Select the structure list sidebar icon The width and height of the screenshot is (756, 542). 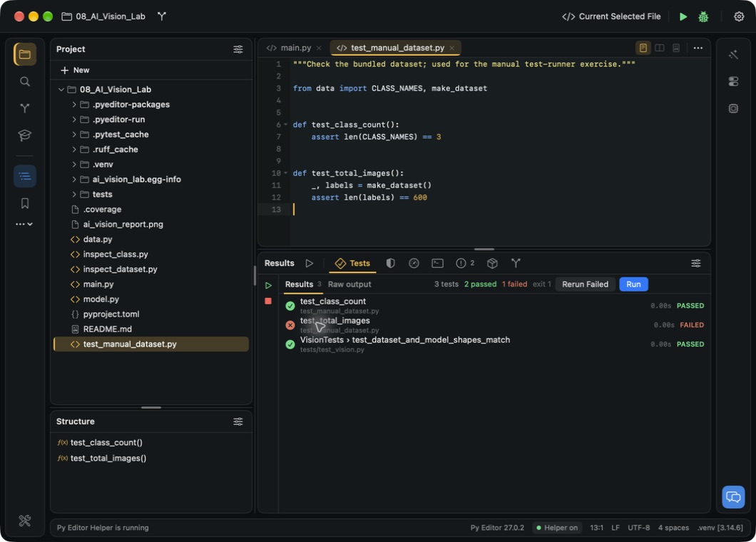point(24,176)
